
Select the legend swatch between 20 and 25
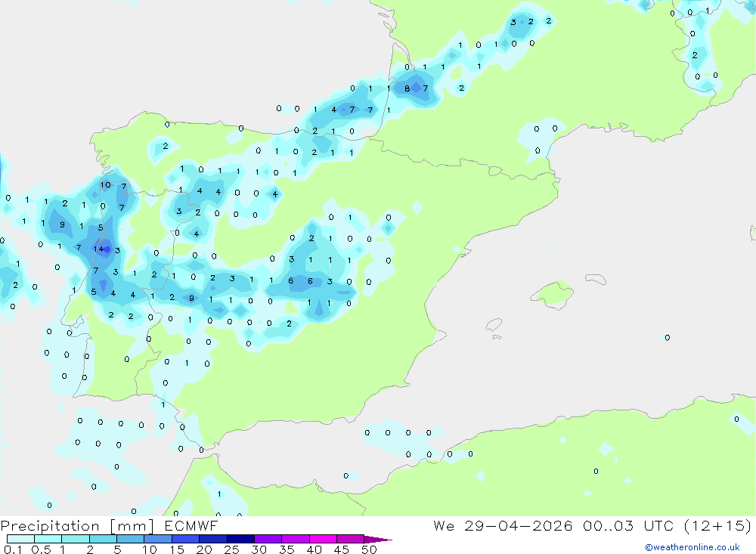point(212,539)
